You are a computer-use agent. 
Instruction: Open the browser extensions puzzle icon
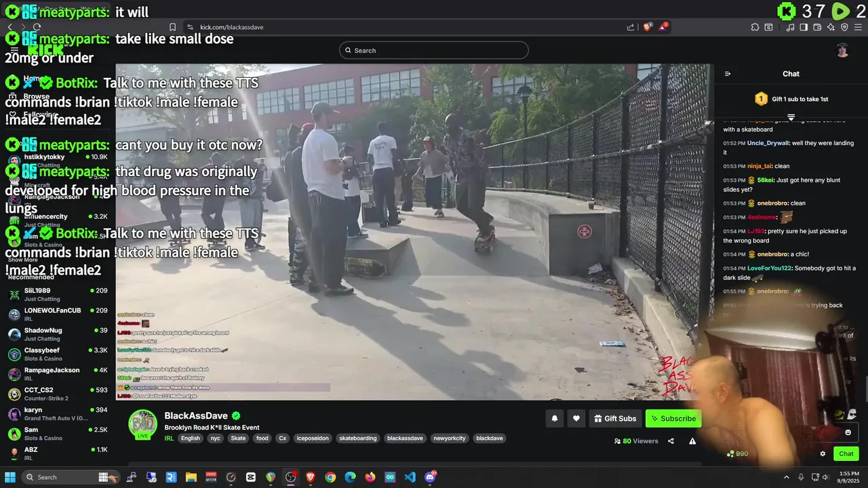coord(755,27)
